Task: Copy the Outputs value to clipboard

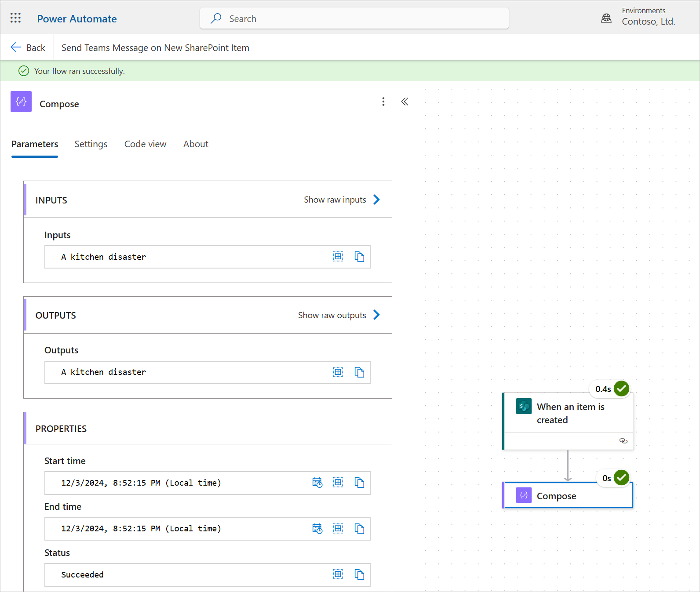Action: tap(359, 372)
